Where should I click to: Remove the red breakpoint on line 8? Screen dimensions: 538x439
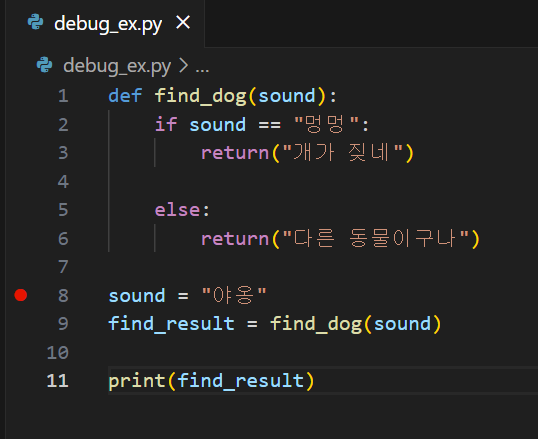tap(21, 295)
